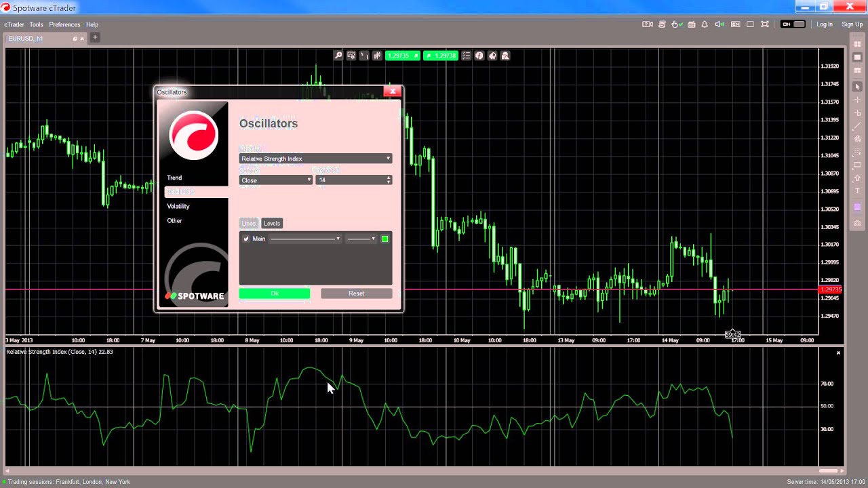Open the Tools menu
The width and height of the screenshot is (868, 488).
(x=36, y=24)
